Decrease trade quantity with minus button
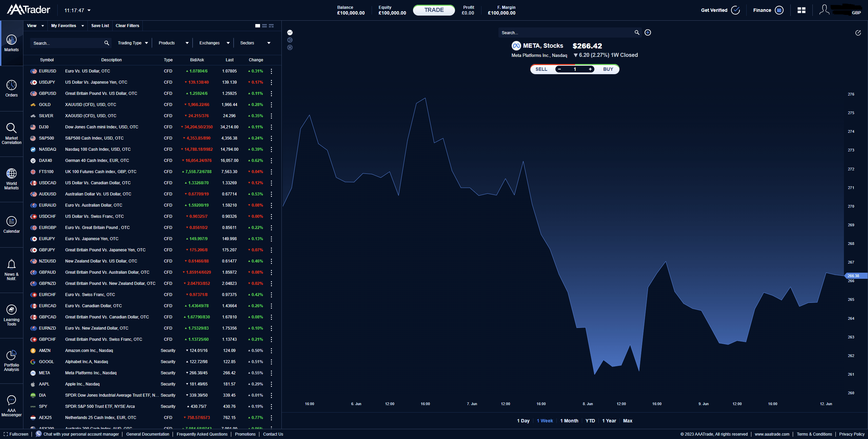The image size is (868, 439). click(559, 69)
